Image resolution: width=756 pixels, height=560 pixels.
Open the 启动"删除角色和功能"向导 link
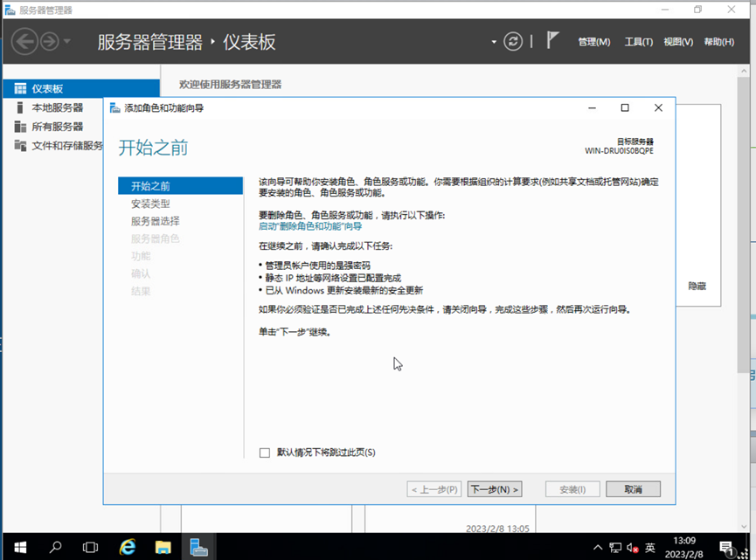tap(310, 226)
